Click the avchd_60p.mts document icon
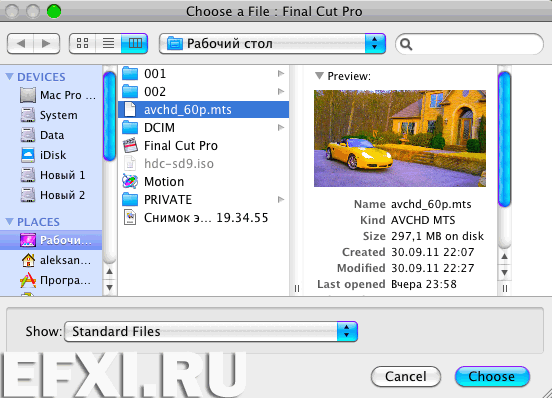552x398 pixels. click(x=130, y=109)
